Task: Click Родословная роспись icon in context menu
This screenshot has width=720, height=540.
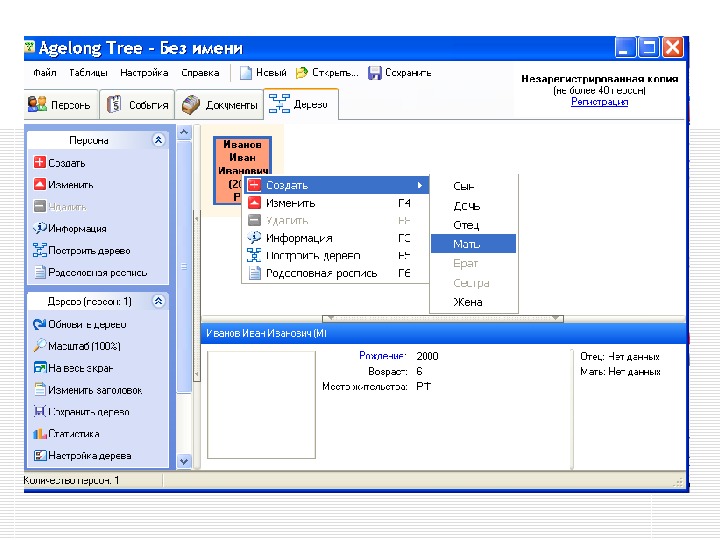Action: coord(254,273)
